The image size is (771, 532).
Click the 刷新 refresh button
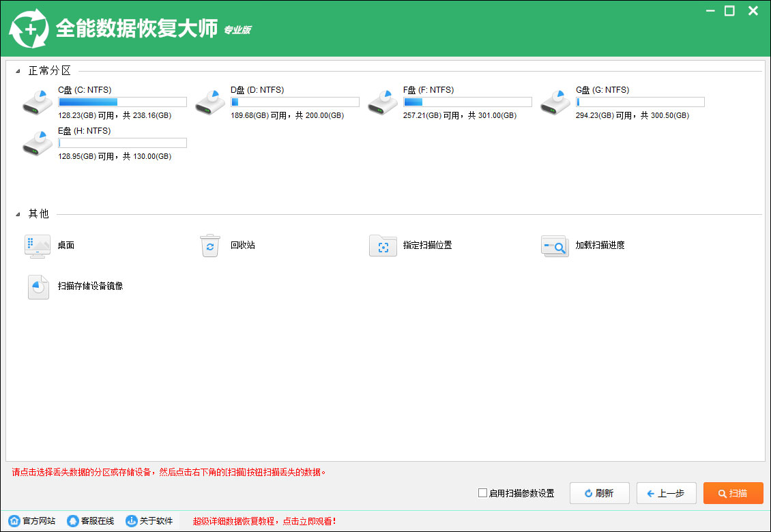coord(599,493)
